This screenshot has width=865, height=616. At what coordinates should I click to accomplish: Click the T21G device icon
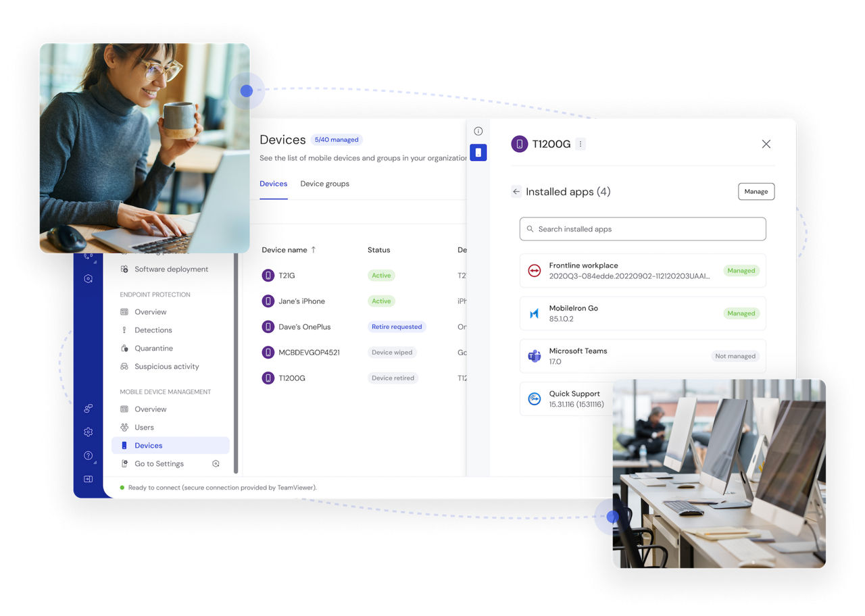[x=268, y=276]
